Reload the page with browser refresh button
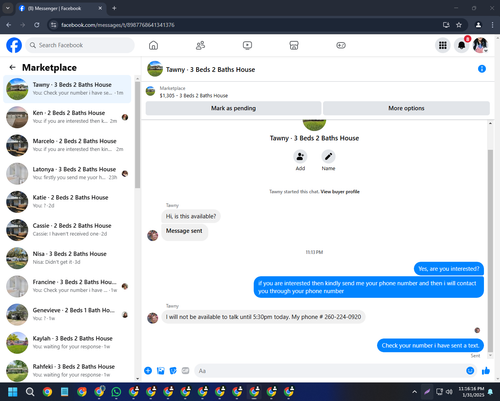The width and height of the screenshot is (500, 401). (x=37, y=25)
